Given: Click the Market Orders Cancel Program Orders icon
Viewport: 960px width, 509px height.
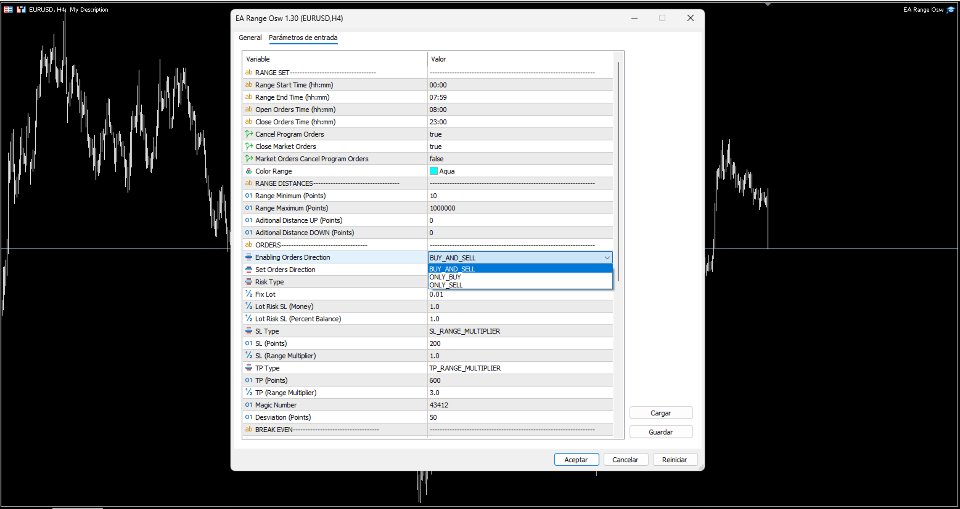Looking at the screenshot, I should 249,159.
